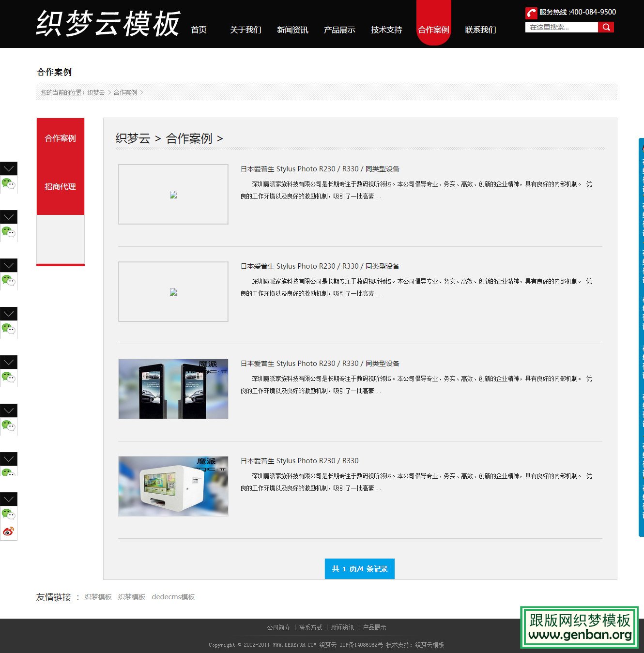Click the bottom WeChat share icon
The image size is (644, 653).
tap(9, 515)
